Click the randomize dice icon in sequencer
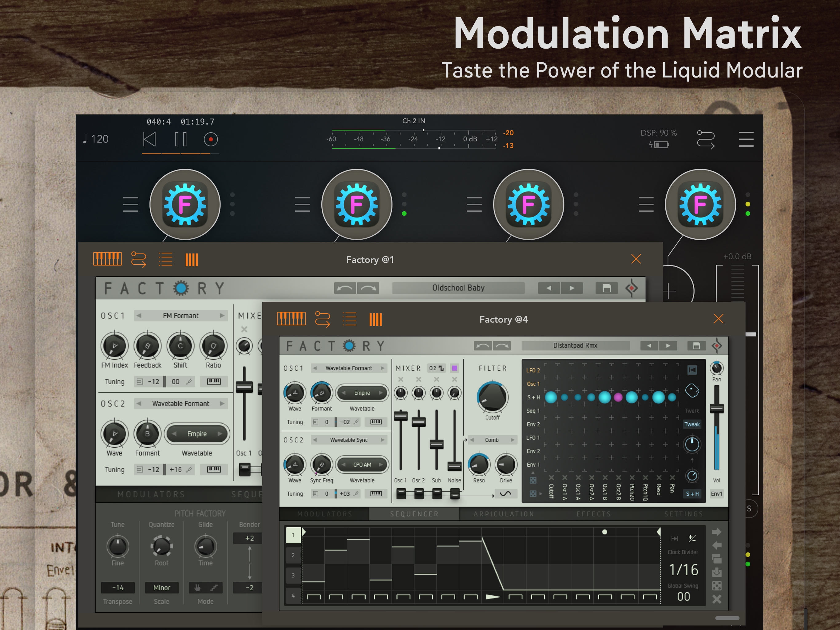 pos(717,585)
